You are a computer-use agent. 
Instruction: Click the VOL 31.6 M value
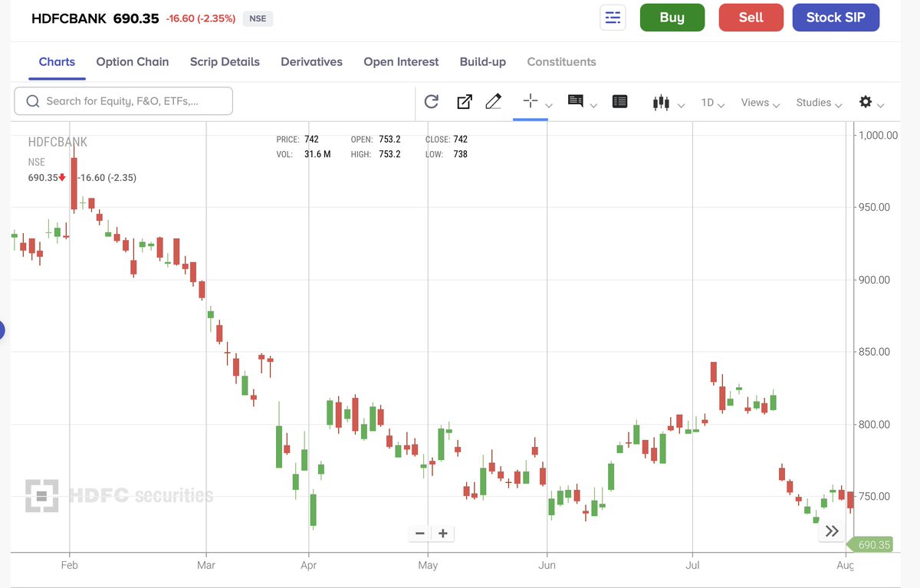pyautogui.click(x=317, y=154)
